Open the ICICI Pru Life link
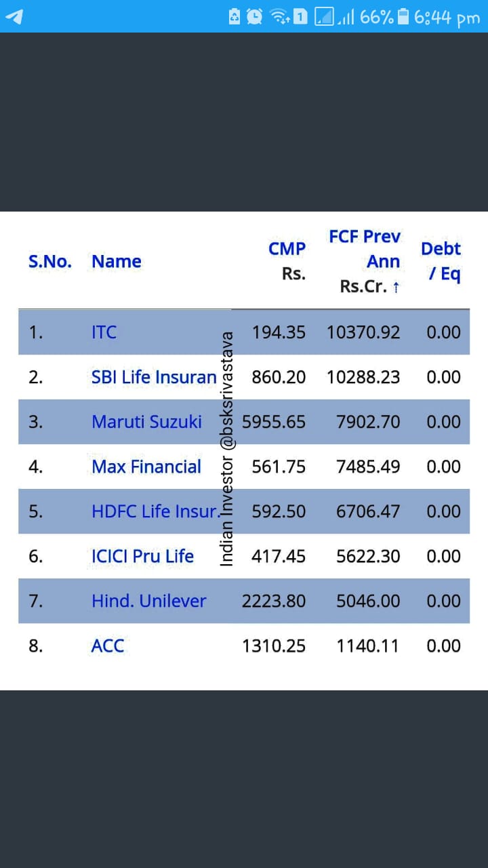 142,556
